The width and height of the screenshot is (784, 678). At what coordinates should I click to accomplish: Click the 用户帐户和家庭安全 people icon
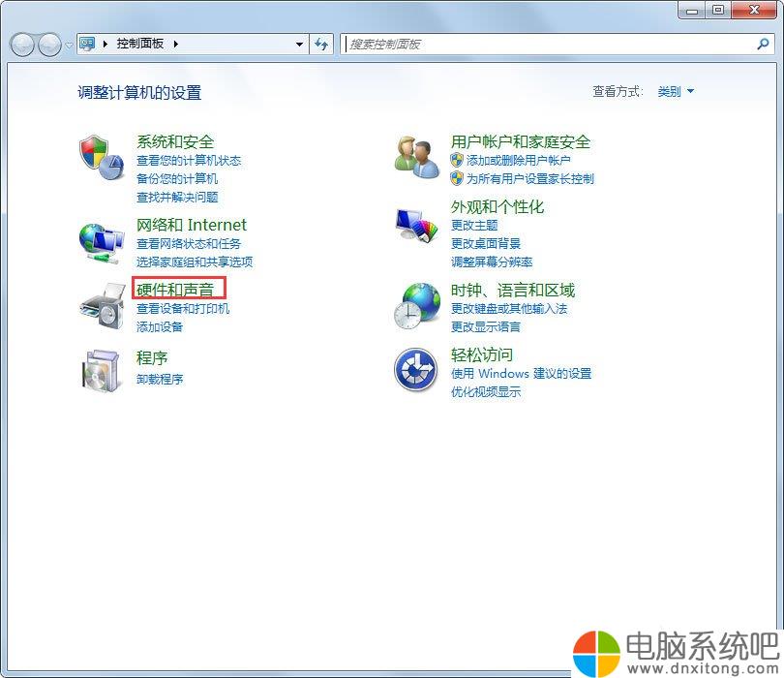(416, 157)
